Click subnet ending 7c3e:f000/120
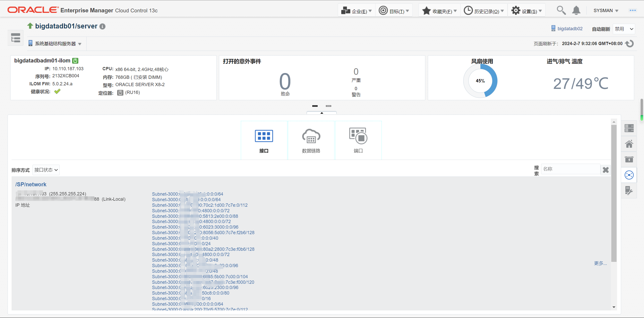The height and width of the screenshot is (318, 644). (x=203, y=282)
